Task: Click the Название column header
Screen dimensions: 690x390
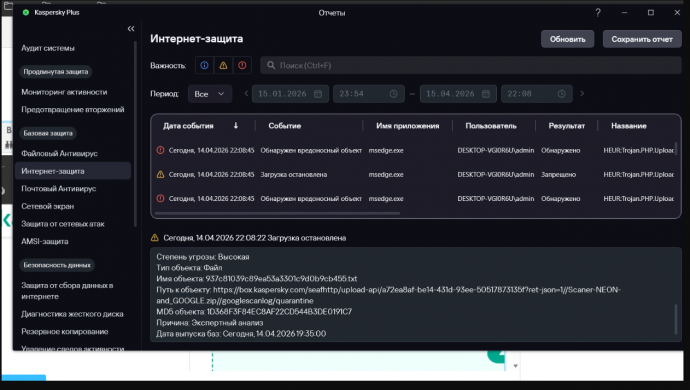Action: (x=629, y=126)
